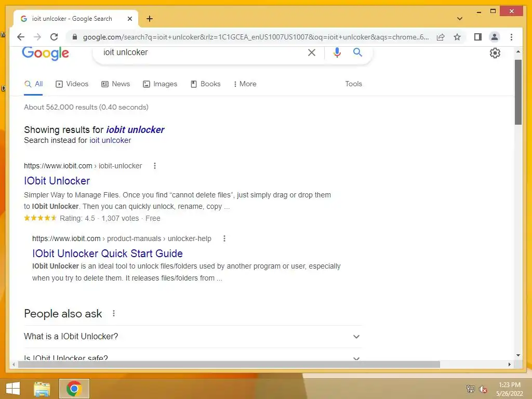Open the tab search chevron in title bar

point(460,19)
